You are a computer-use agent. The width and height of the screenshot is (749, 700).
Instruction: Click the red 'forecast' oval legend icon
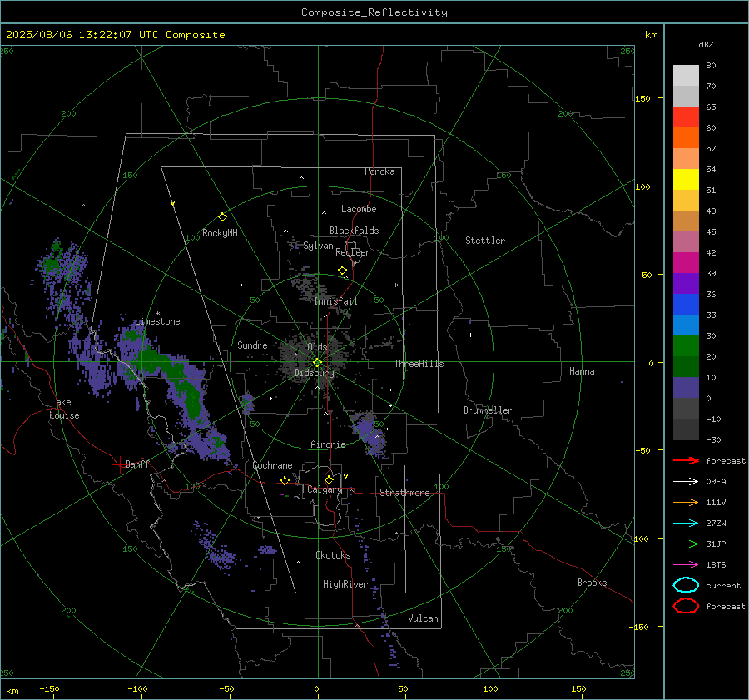coord(686,606)
